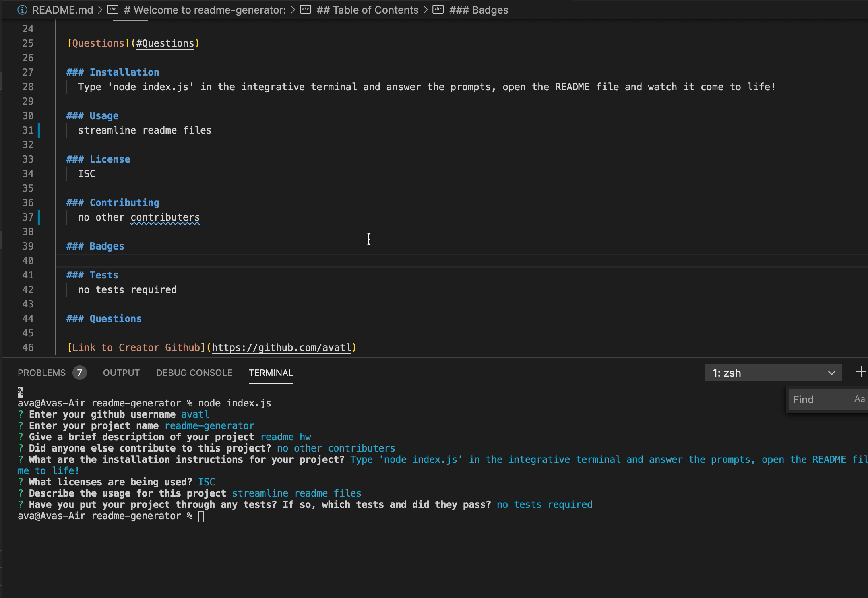Open the 1: zsh terminal selector dropdown
The height and width of the screenshot is (598, 868).
pyautogui.click(x=773, y=373)
